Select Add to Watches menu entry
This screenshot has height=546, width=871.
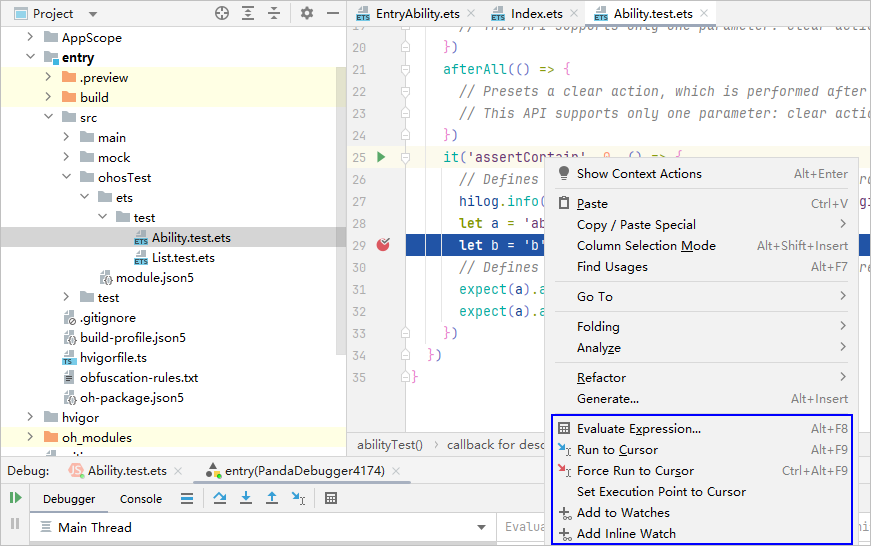pos(622,513)
